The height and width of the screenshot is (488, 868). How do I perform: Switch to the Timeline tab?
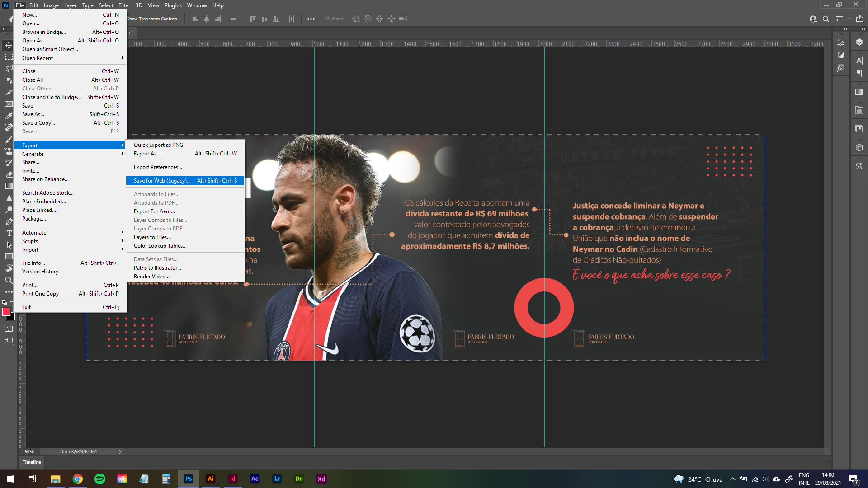(x=32, y=462)
